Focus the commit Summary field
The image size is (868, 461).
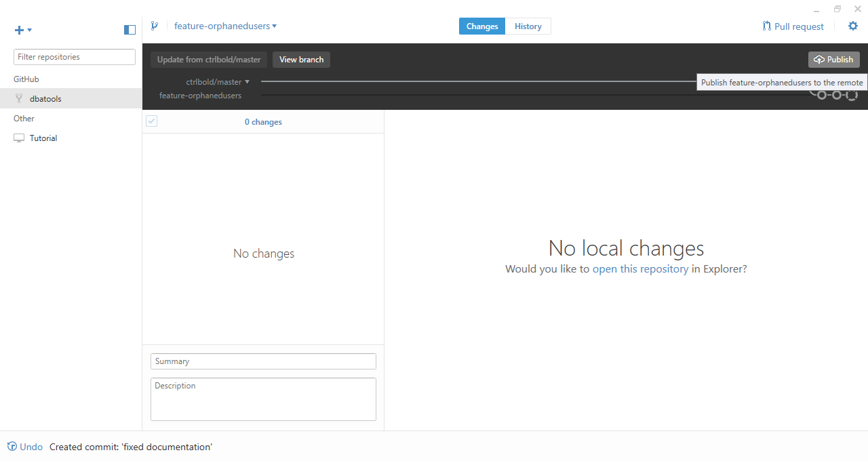263,361
